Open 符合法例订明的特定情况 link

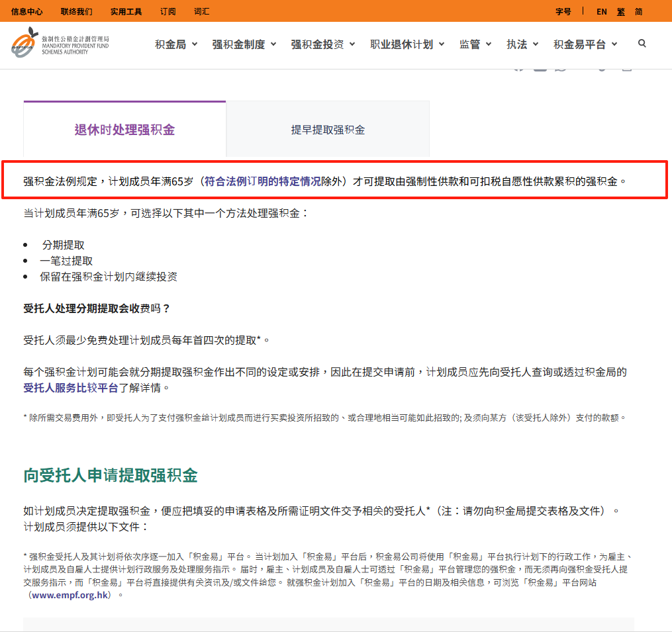(262, 181)
